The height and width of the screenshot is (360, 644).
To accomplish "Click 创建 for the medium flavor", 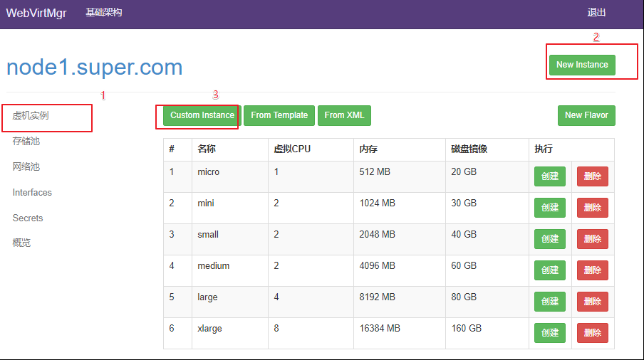I will pyautogui.click(x=549, y=270).
